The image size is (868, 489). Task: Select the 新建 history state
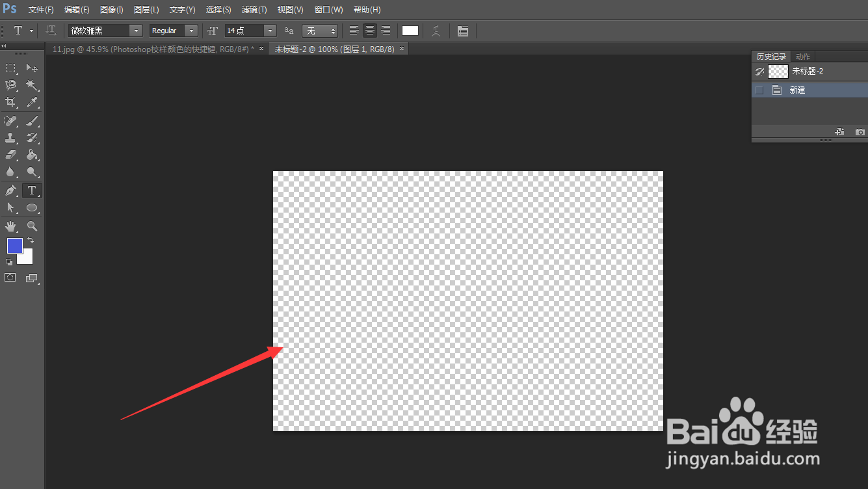809,90
